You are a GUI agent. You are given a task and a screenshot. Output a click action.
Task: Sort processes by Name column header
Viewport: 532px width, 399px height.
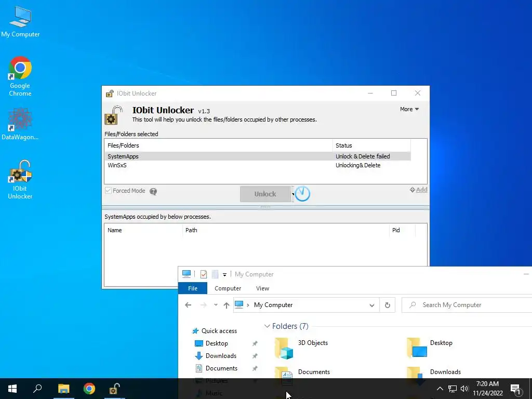143,230
